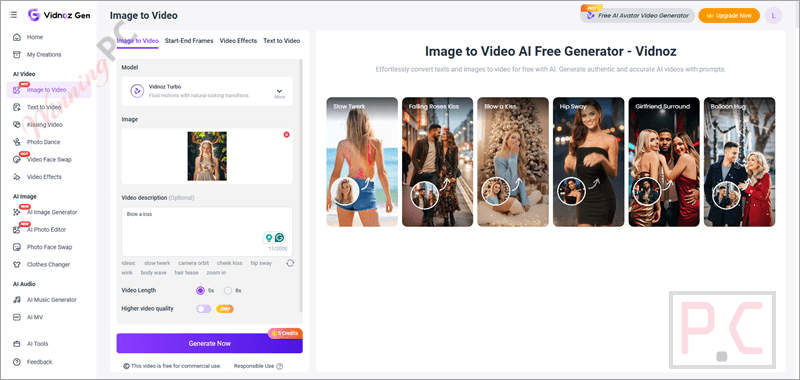Screen dimensions: 800x380
Task: Choose the wink idea
Action: click(127, 273)
